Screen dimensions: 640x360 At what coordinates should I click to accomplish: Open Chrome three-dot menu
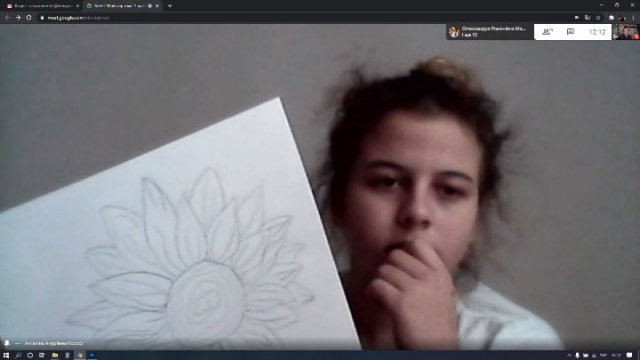click(633, 18)
